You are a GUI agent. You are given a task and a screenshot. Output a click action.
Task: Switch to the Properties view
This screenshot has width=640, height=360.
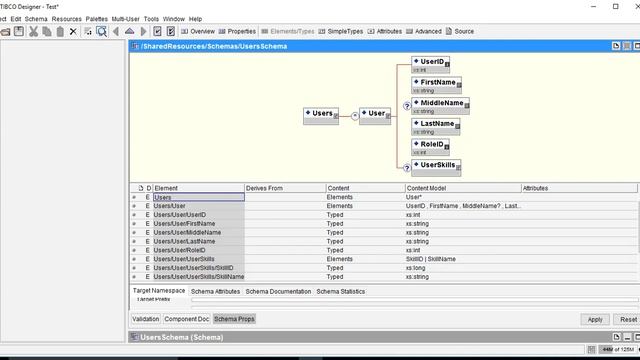237,31
